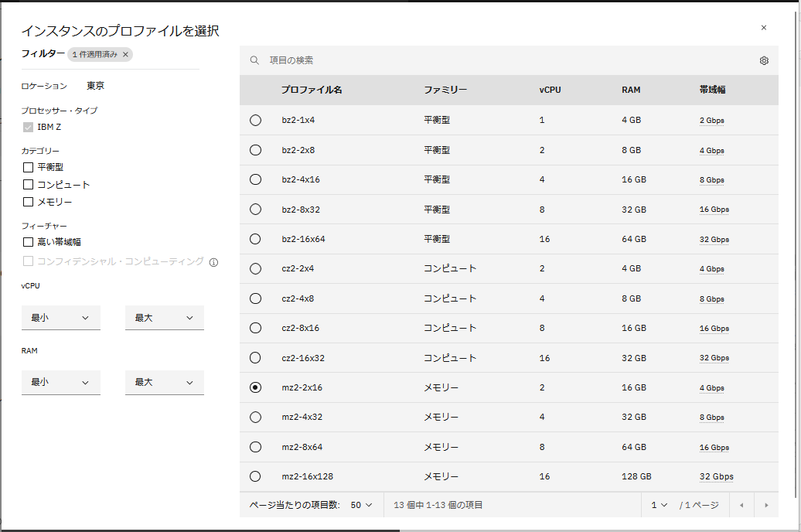Click 2 Gbps bandwidth for bz2-1x4
Viewport: 801px width, 532px height.
click(711, 121)
